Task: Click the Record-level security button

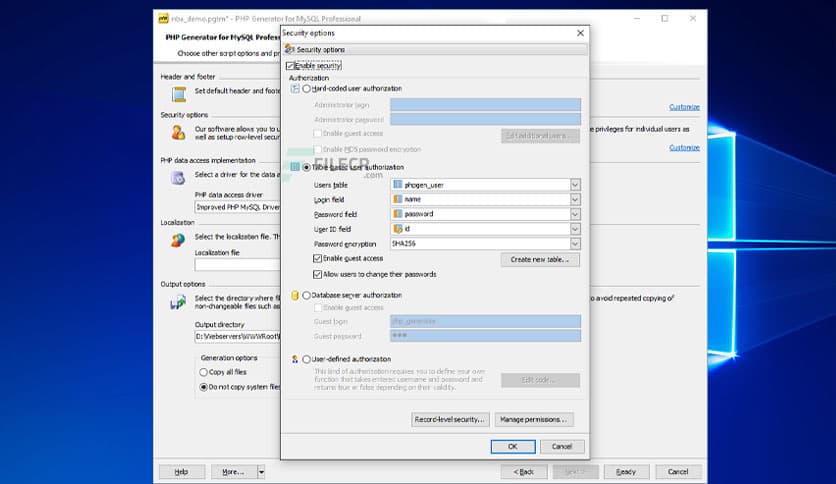Action: (450, 420)
